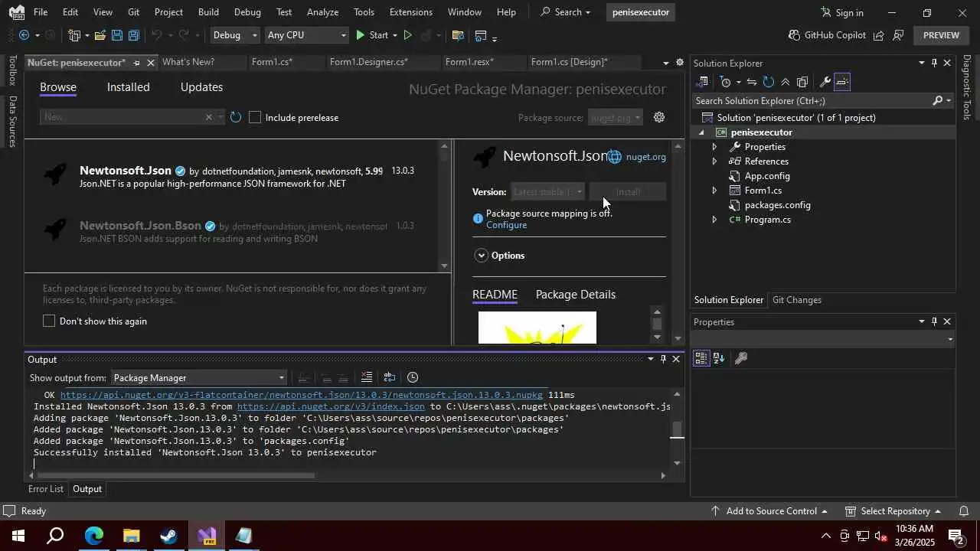Toggle Preview Selected Items icon
The width and height of the screenshot is (980, 551).
click(x=842, y=82)
